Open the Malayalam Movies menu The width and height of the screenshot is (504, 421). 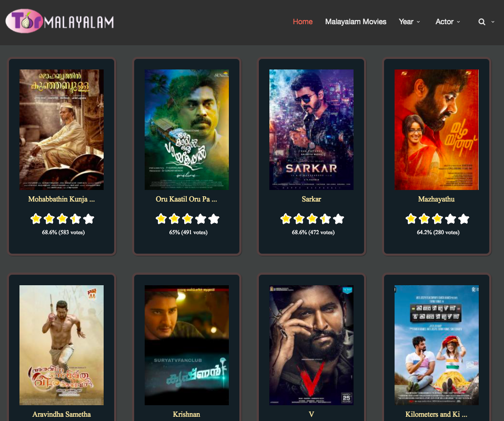pyautogui.click(x=356, y=22)
